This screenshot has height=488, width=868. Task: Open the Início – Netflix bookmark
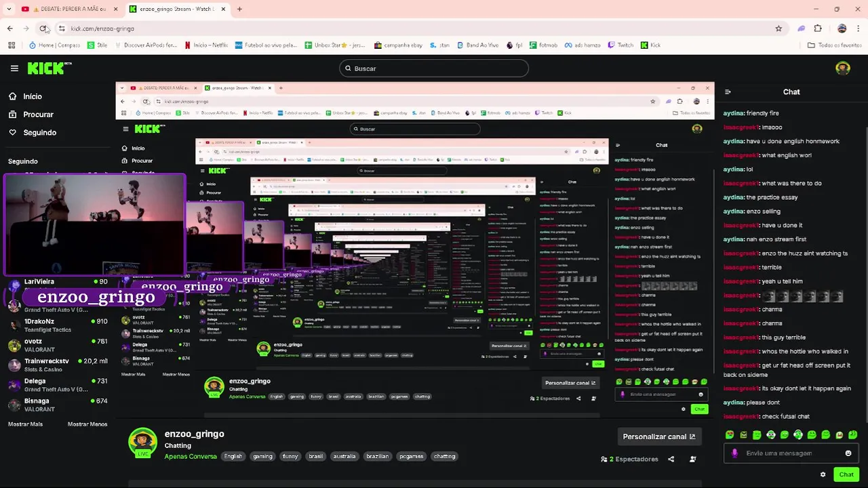pos(205,45)
